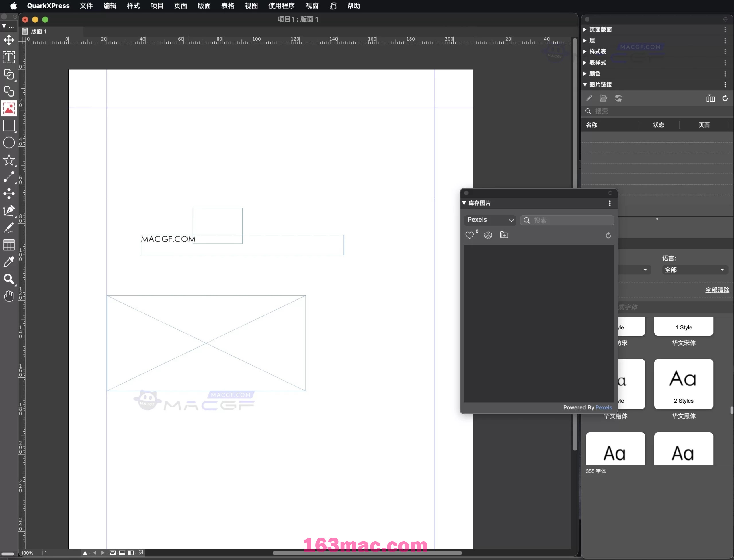Toggle vertical split view in status bar
This screenshot has width=734, height=560.
pos(131,553)
